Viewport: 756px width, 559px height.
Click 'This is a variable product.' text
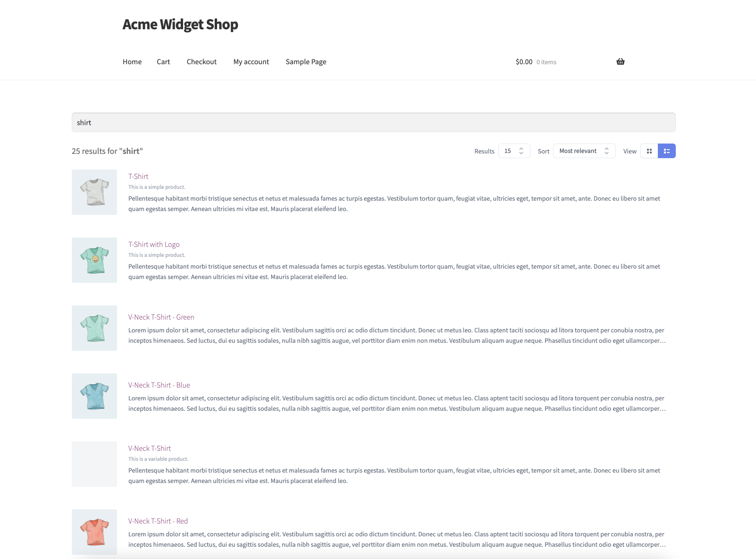tap(158, 459)
